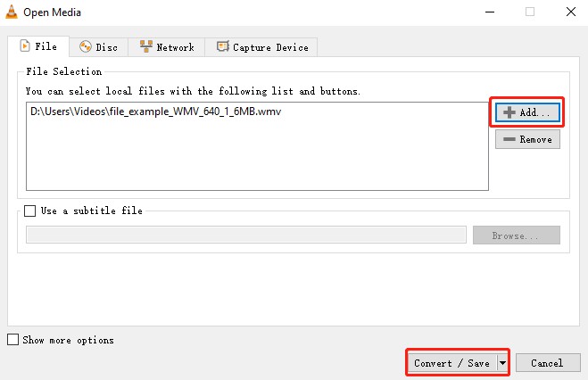Click the plus icon on Add button
The width and height of the screenshot is (588, 380).
(509, 112)
